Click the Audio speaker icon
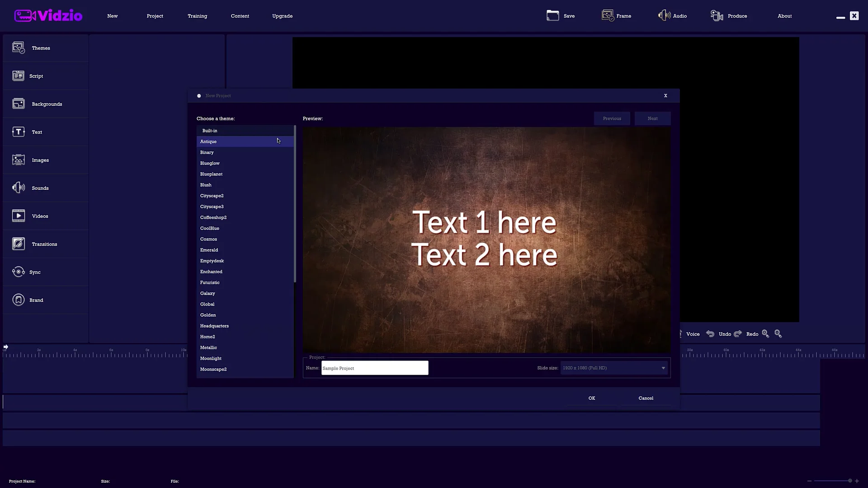Screen dimensions: 868x488 coord(664,15)
